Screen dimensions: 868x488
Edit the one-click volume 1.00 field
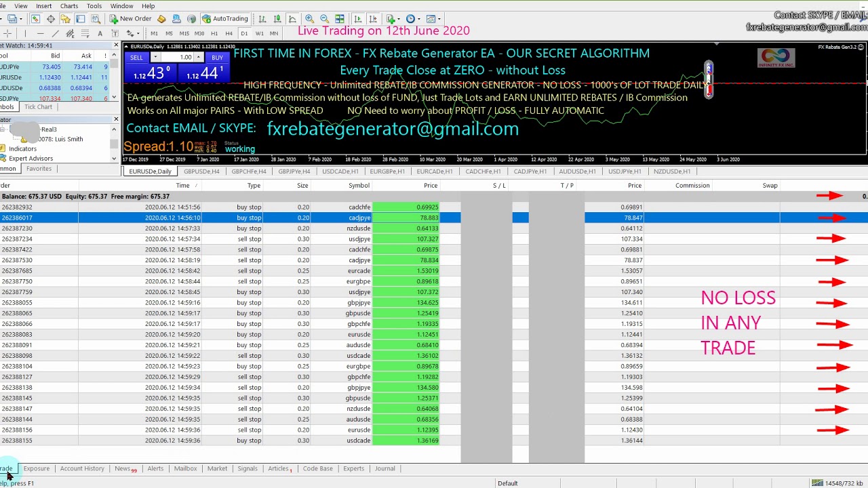(178, 58)
